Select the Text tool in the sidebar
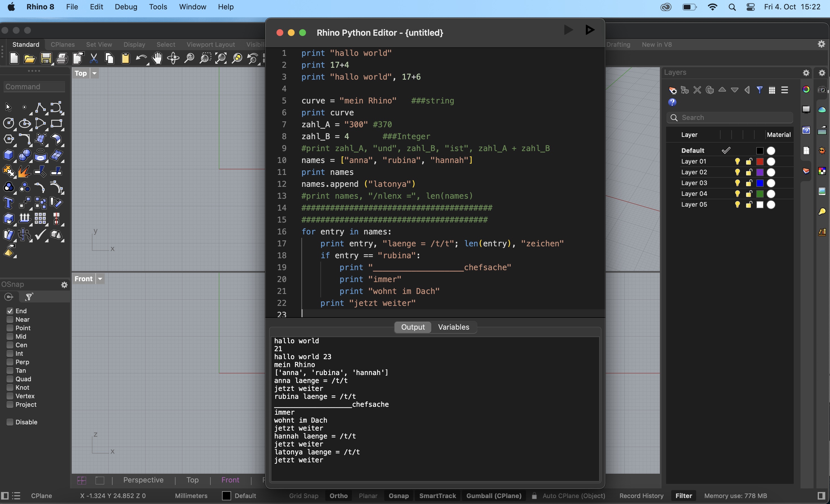This screenshot has width=830, height=504. (x=9, y=203)
